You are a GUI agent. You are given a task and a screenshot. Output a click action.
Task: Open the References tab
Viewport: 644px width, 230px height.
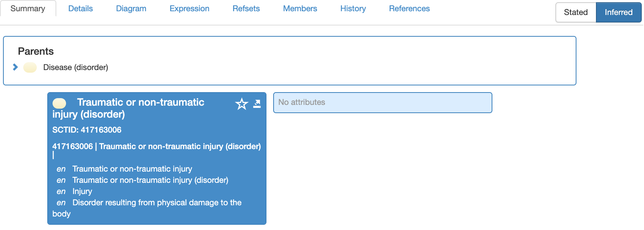(x=409, y=9)
